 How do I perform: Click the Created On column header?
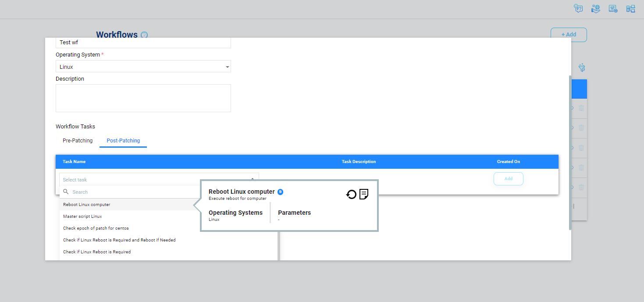(509, 162)
